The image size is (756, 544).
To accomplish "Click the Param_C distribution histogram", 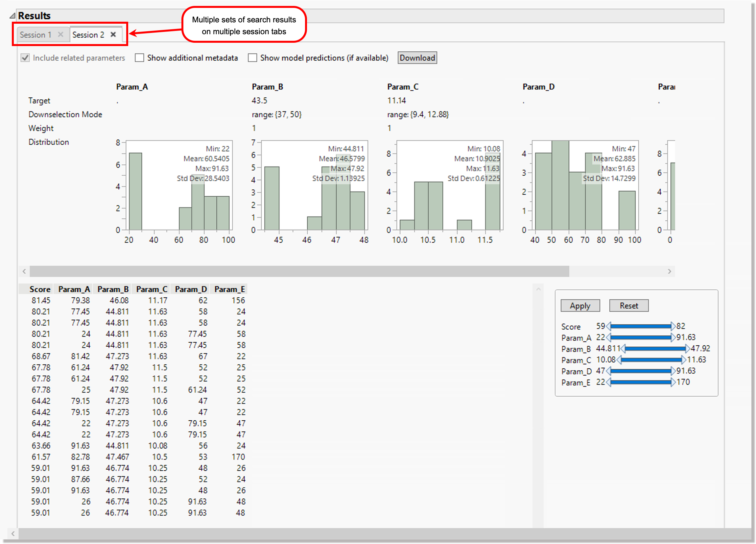I will click(450, 185).
